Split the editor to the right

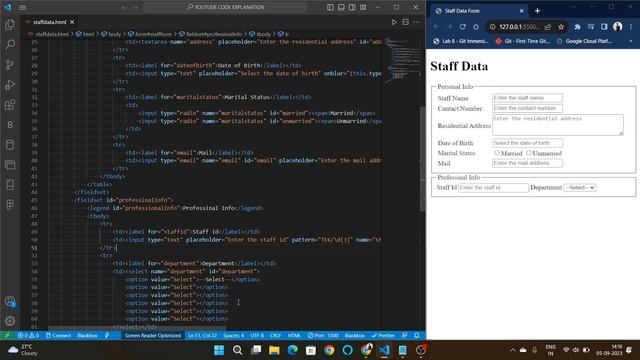click(405, 22)
